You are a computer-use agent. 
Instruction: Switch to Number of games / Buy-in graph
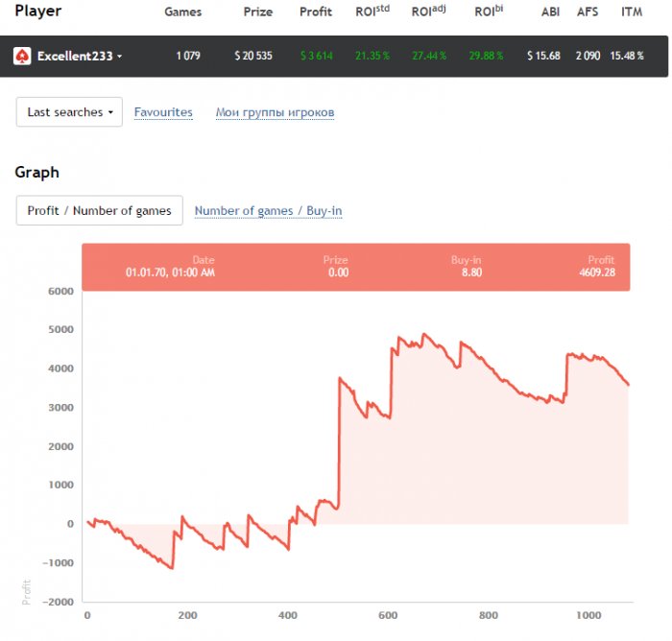(268, 211)
